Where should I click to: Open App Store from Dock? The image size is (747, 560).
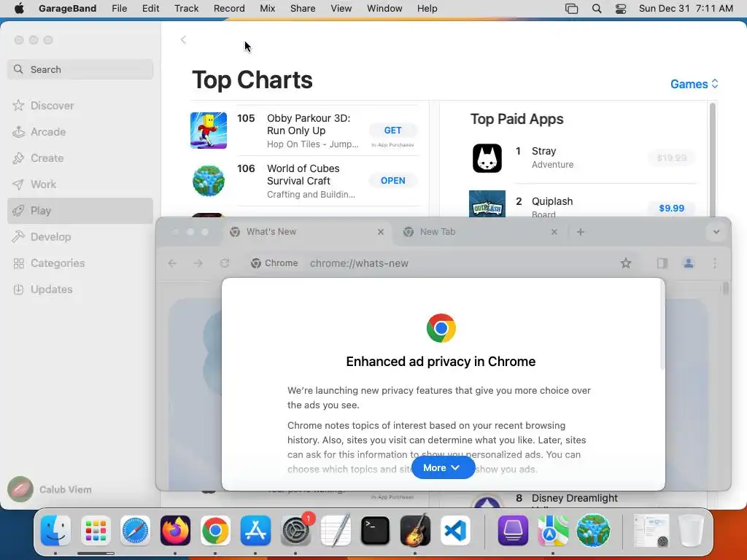pos(255,531)
